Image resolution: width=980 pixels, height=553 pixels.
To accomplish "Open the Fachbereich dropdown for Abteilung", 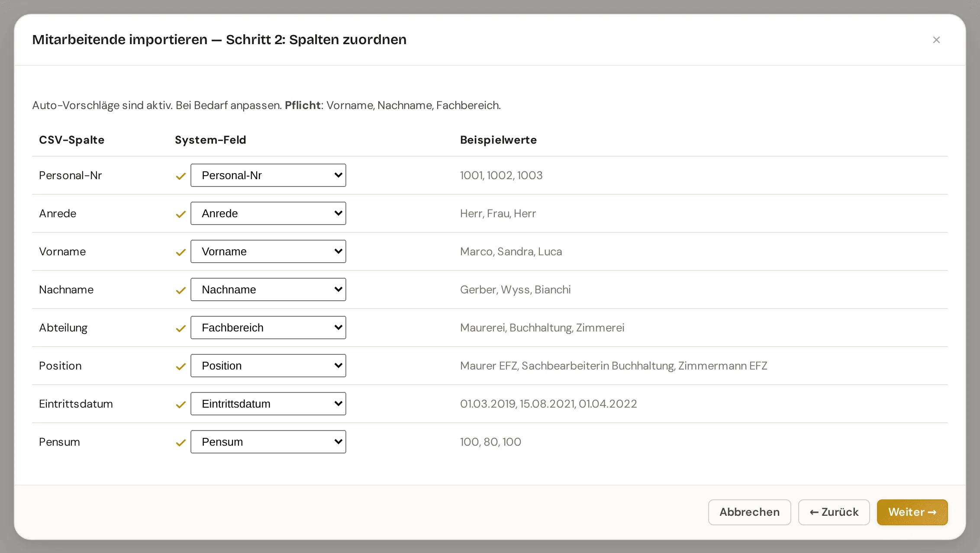I will click(268, 328).
